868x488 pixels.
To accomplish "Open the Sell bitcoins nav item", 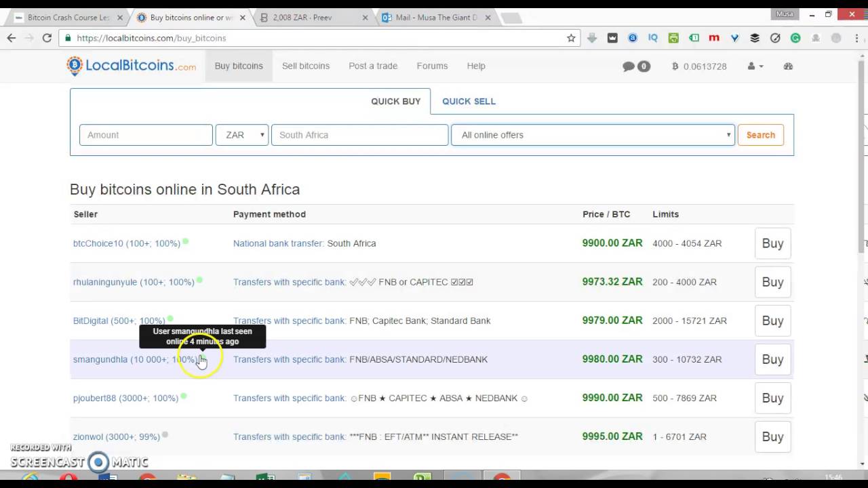I will (x=306, y=66).
